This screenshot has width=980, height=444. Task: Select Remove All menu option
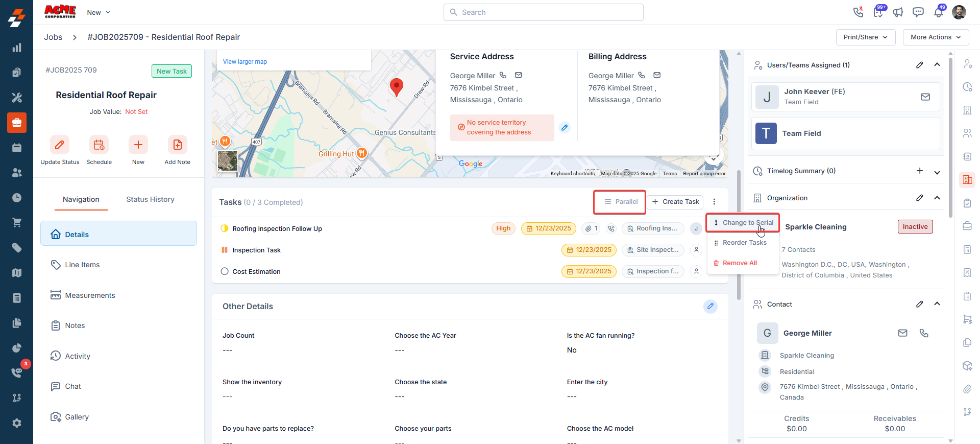click(743, 263)
